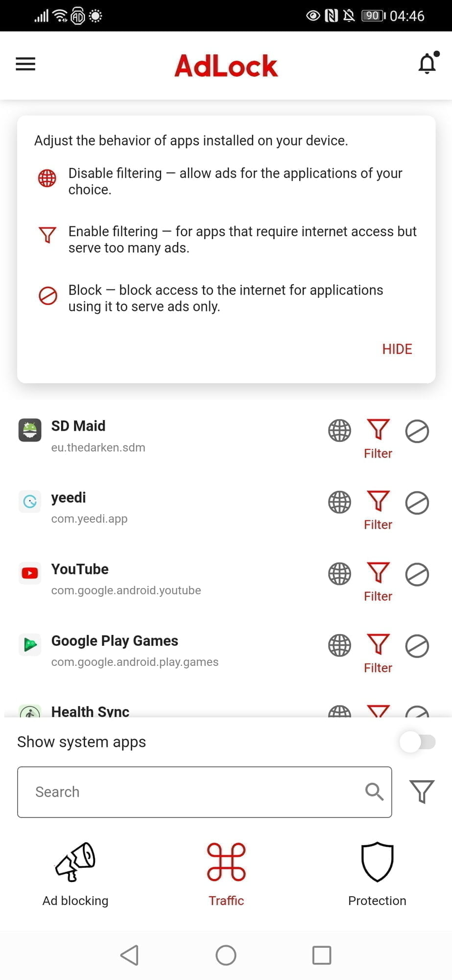Disable filtering for yeedi (globe icon)

(339, 502)
